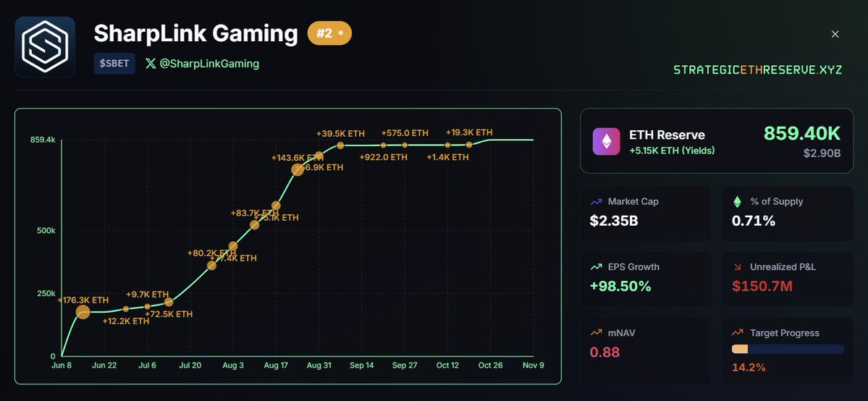Close the SharpLink Gaming detail panel

coord(835,34)
